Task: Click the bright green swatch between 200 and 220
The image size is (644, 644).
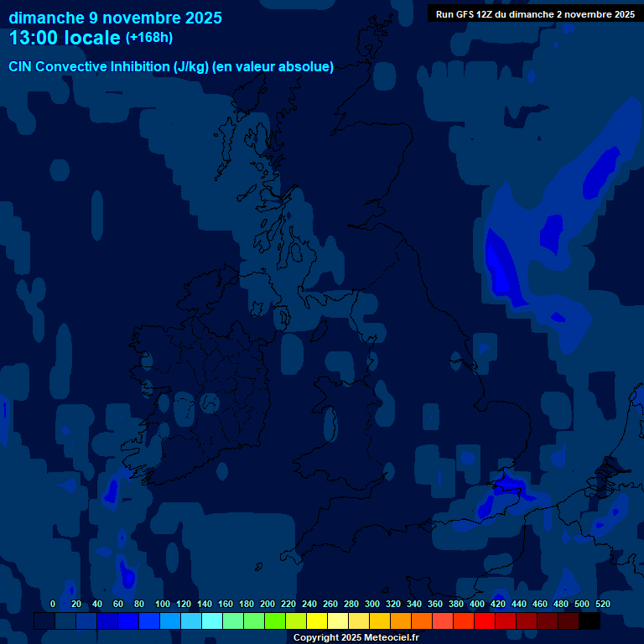Action: [x=275, y=621]
